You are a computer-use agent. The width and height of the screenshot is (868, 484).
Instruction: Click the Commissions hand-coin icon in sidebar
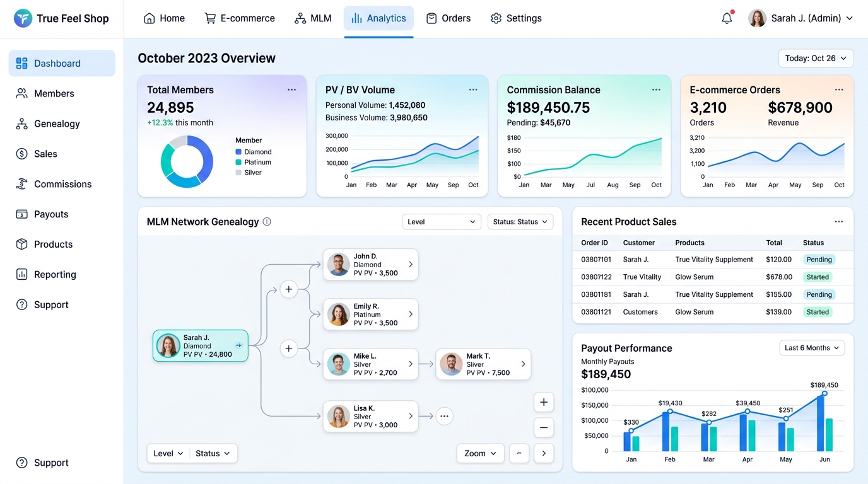[22, 184]
